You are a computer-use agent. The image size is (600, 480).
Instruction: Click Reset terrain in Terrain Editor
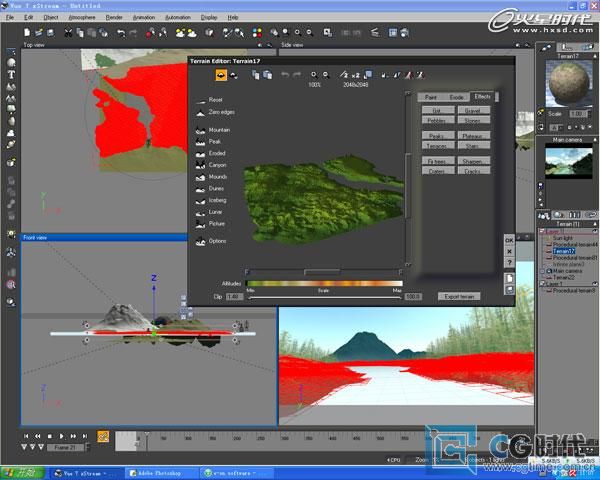click(209, 100)
